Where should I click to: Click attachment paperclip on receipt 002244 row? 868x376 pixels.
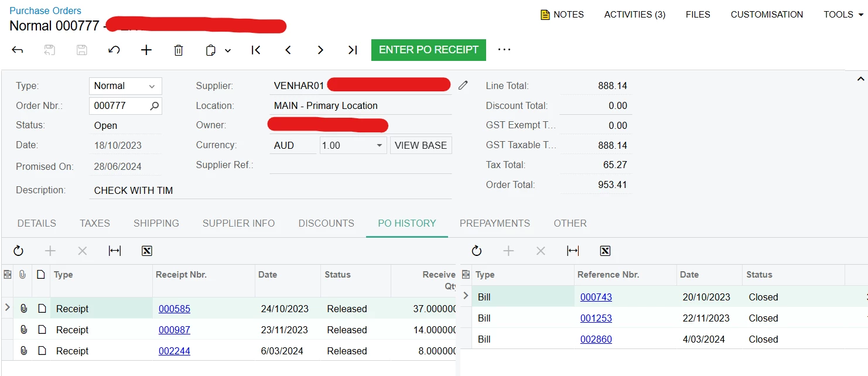point(23,351)
